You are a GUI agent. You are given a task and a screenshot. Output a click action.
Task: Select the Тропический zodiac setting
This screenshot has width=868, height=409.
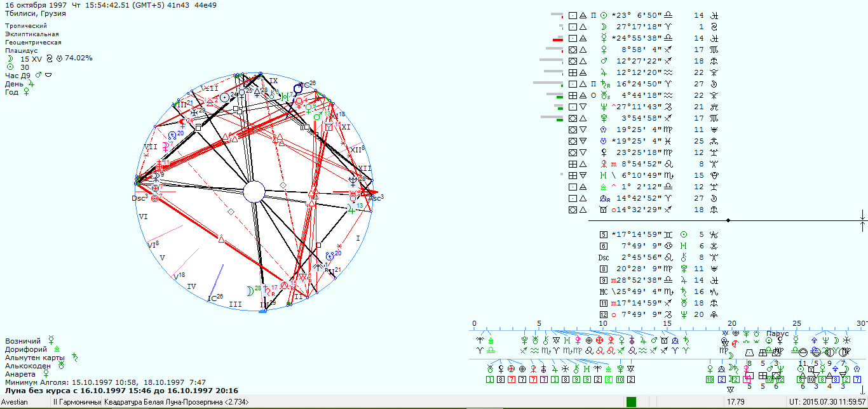[26, 26]
